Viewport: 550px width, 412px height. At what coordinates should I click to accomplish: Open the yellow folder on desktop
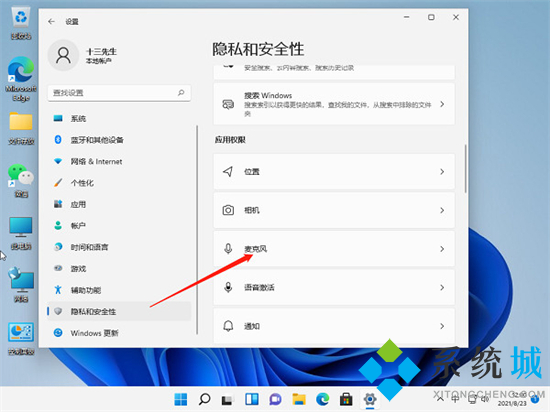tap(21, 128)
